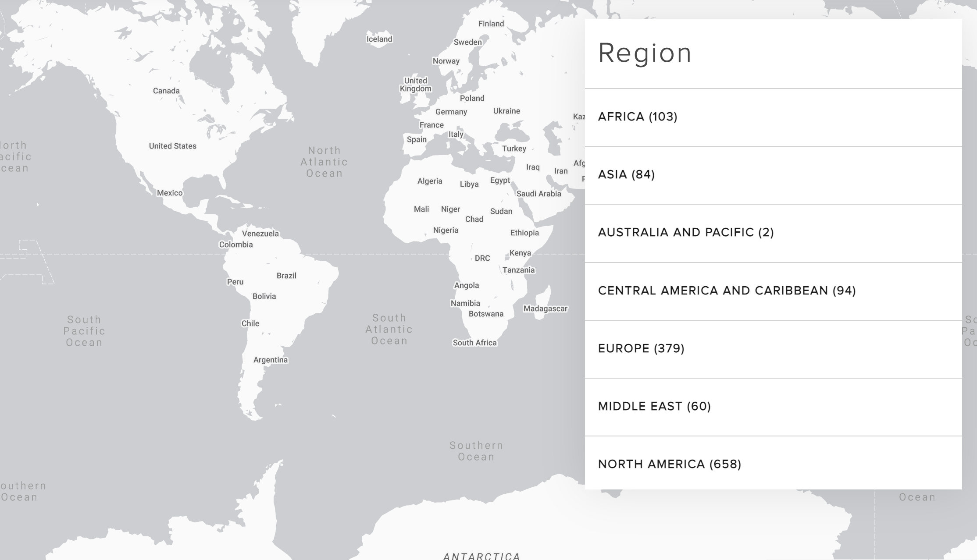Screen dimensions: 977x560
Task: Click Germany on the map
Action: point(451,112)
